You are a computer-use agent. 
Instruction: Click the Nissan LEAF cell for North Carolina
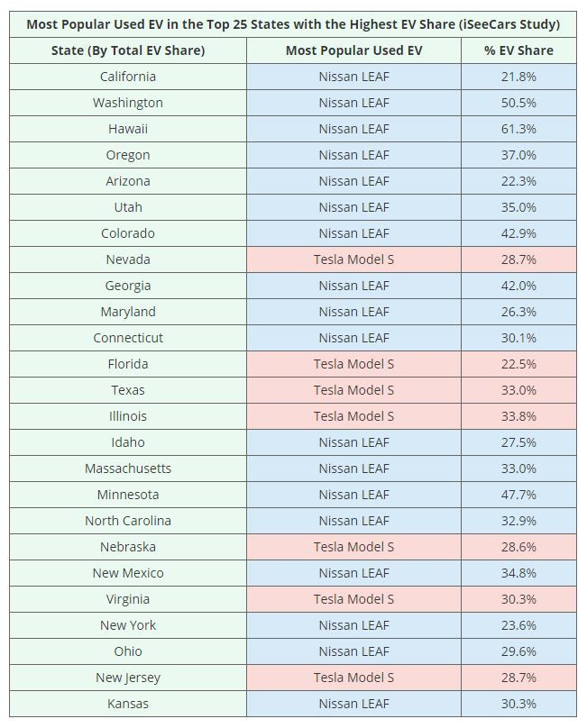pyautogui.click(x=353, y=521)
